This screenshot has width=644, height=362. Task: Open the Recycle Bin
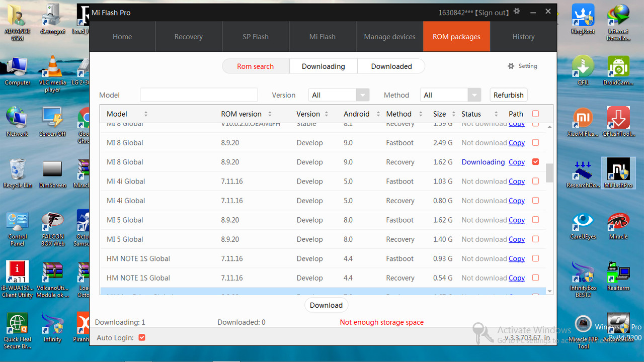pyautogui.click(x=18, y=173)
